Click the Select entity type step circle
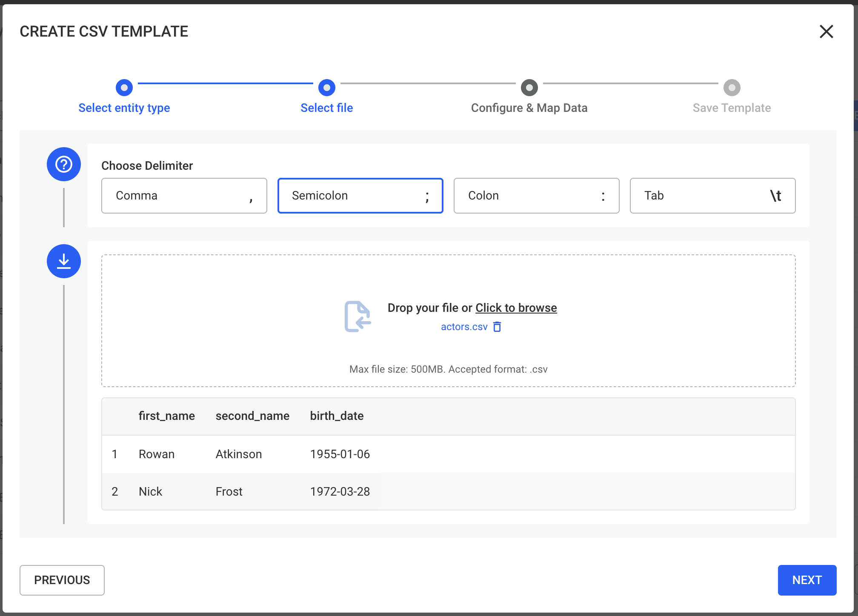Image resolution: width=858 pixels, height=616 pixels. (124, 88)
